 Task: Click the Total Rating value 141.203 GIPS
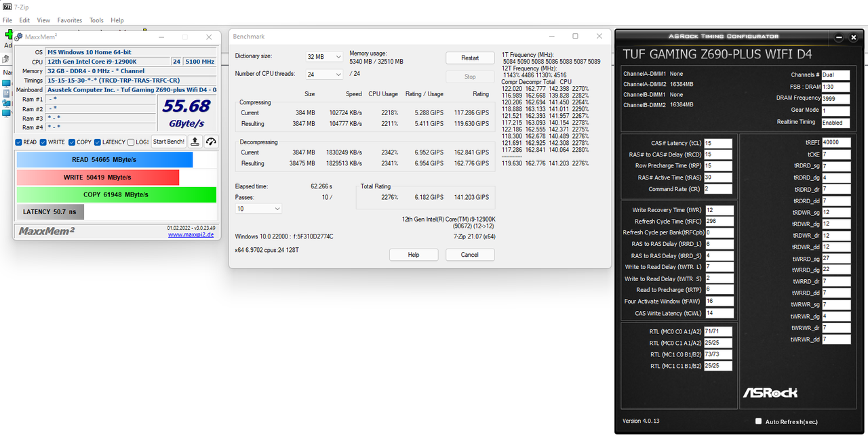[471, 197]
